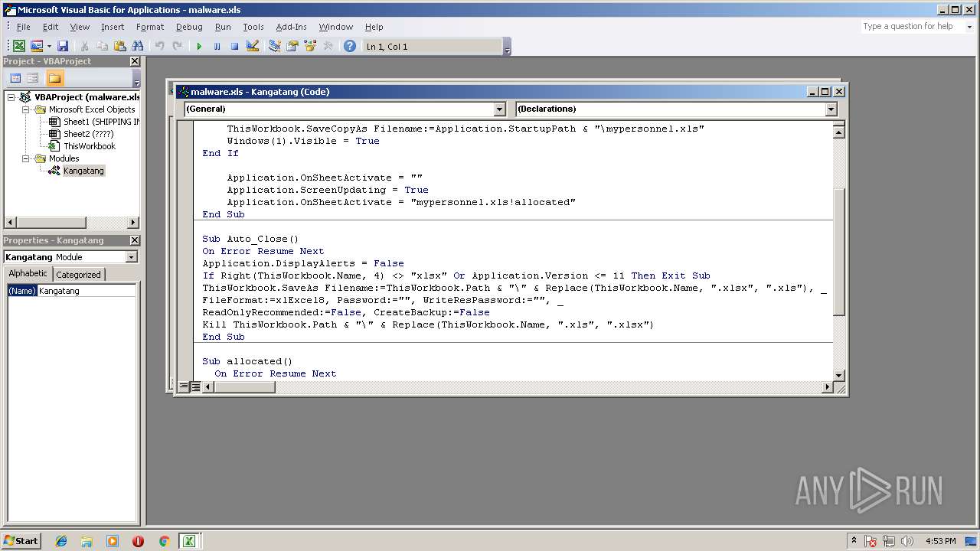Image resolution: width=980 pixels, height=551 pixels.
Task: Click the Chrome taskbar icon
Action: click(x=163, y=541)
